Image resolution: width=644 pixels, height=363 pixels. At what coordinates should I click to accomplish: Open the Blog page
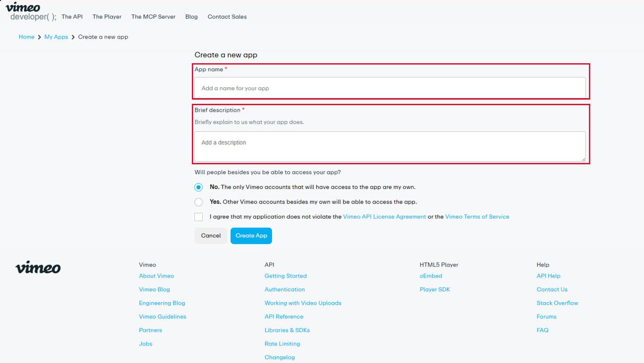pyautogui.click(x=191, y=17)
